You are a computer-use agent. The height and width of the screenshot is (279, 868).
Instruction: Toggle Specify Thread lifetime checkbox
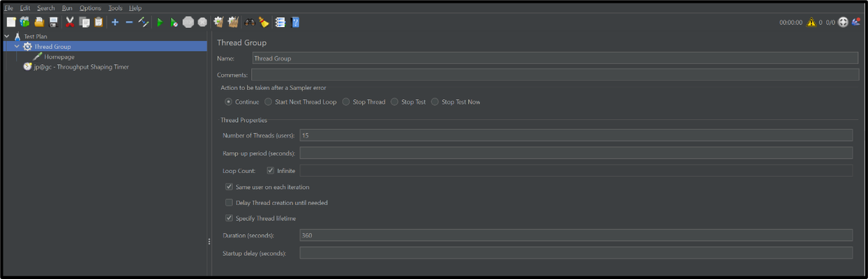229,218
